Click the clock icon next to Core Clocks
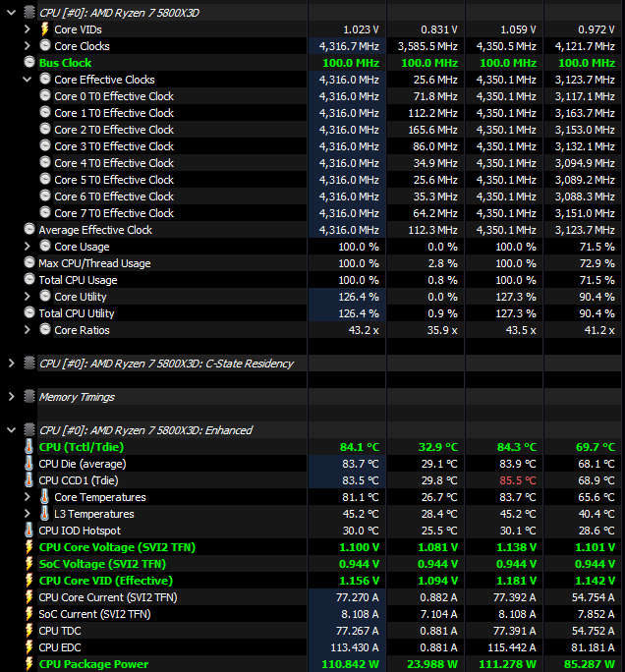625x672 pixels. point(45,45)
